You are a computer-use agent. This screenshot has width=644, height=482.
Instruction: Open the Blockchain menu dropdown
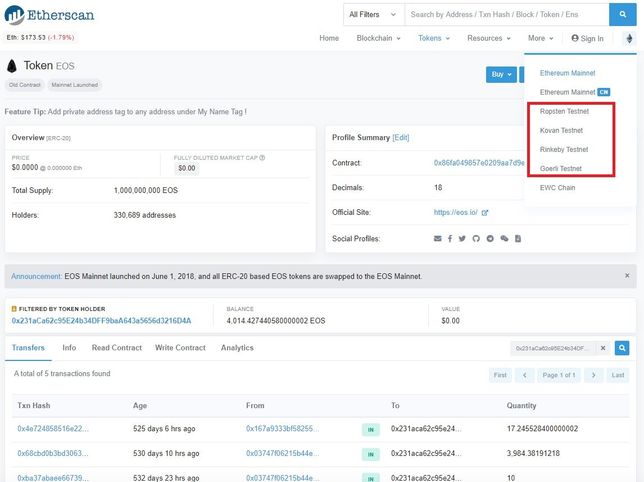(x=378, y=38)
